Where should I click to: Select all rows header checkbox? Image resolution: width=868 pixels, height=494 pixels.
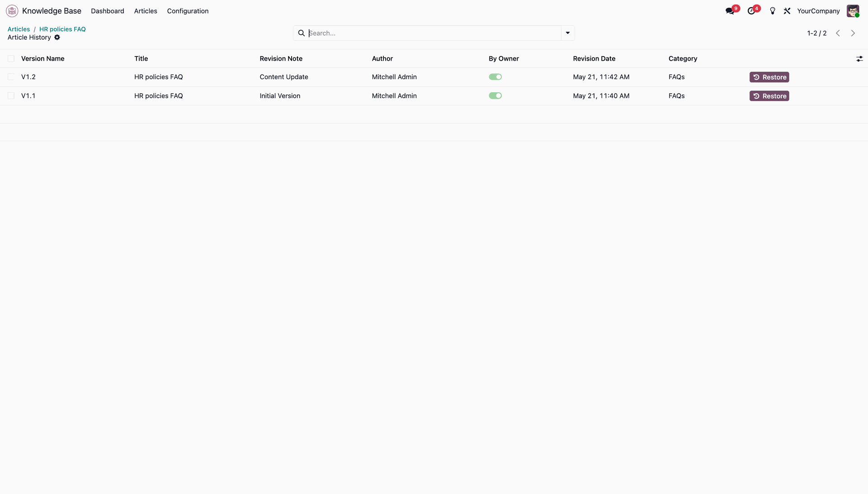(11, 59)
